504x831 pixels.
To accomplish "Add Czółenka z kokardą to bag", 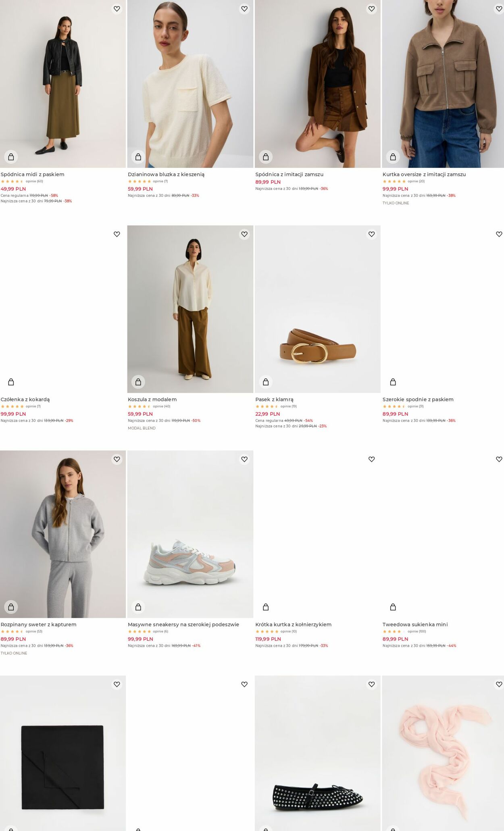I will click(11, 382).
